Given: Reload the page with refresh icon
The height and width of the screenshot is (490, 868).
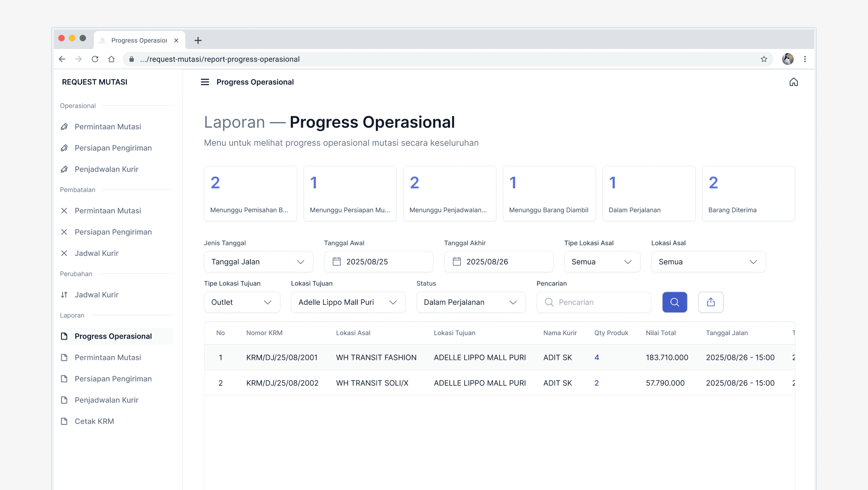Looking at the screenshot, I should click(x=95, y=59).
